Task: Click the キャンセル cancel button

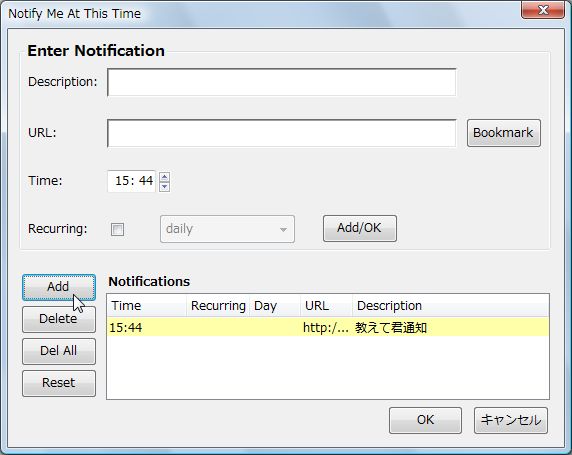Action: coord(511,420)
